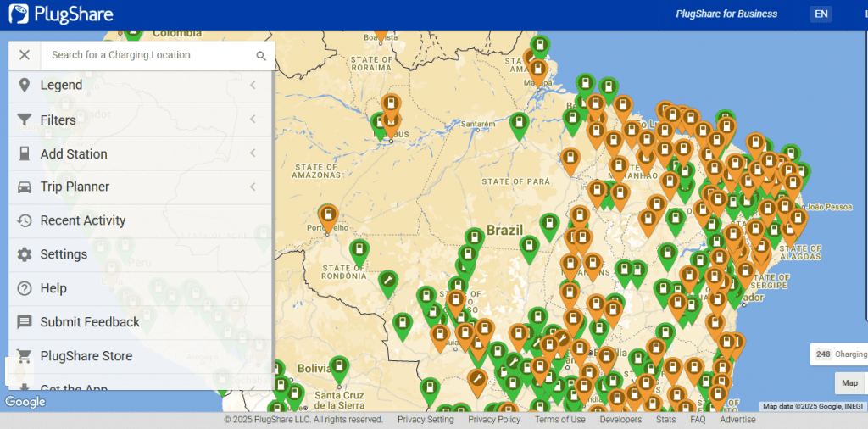This screenshot has width=868, height=429.
Task: Click the search magnifier icon
Action: point(261,56)
